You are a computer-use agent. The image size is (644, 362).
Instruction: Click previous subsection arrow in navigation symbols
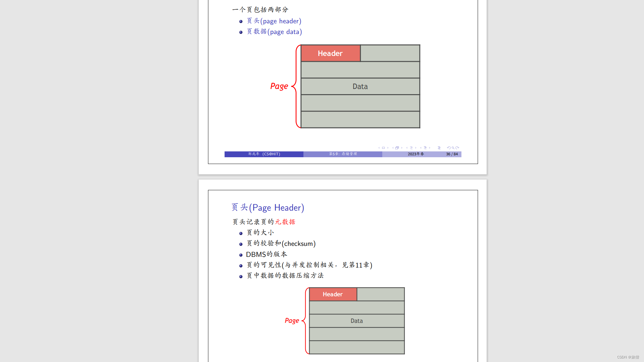[x=407, y=148]
